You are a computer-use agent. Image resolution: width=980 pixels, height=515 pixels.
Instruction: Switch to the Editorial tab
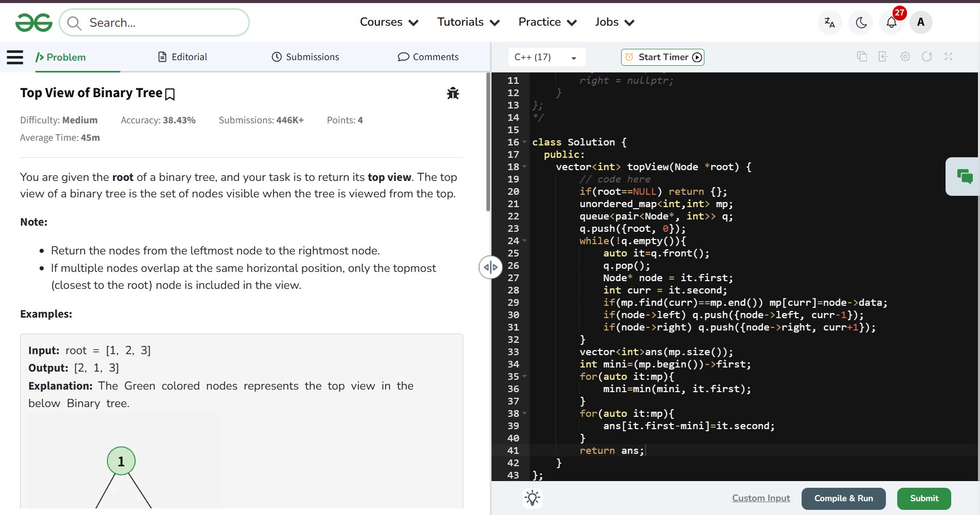point(183,57)
